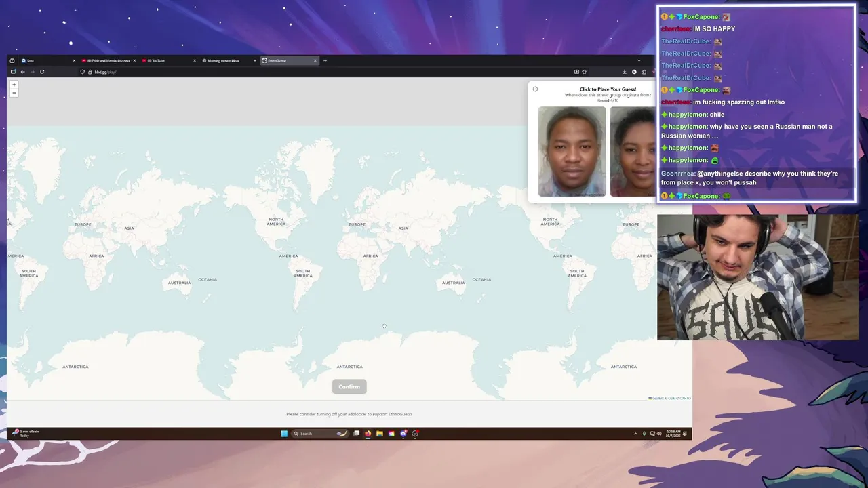Screen dimensions: 868x488
Task: Zoom in the map with plus button
Action: (x=14, y=85)
